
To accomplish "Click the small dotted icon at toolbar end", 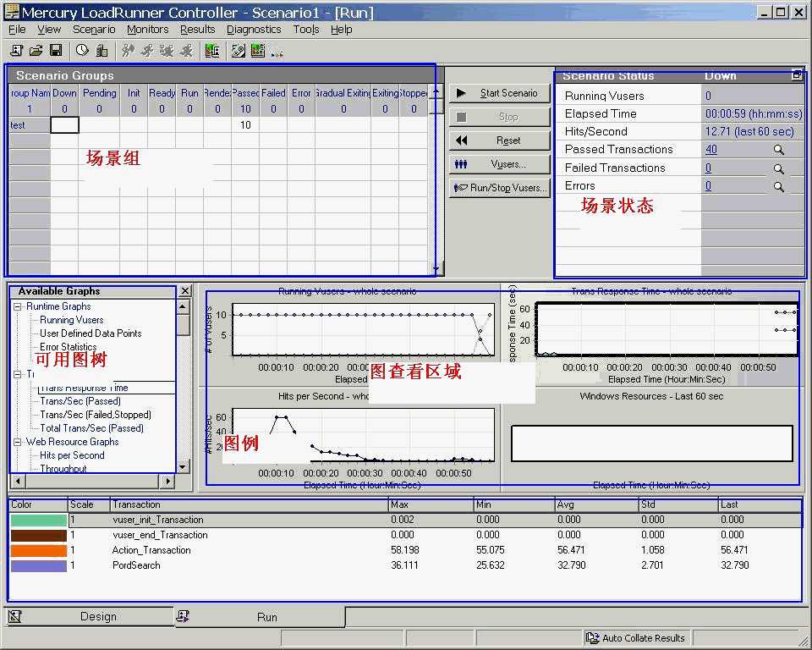I will (x=277, y=53).
